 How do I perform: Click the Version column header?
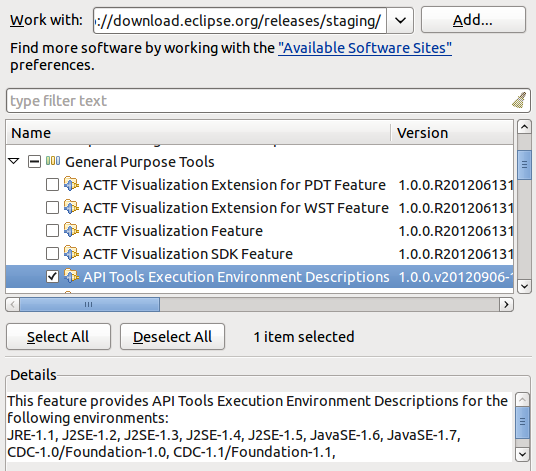[x=452, y=133]
